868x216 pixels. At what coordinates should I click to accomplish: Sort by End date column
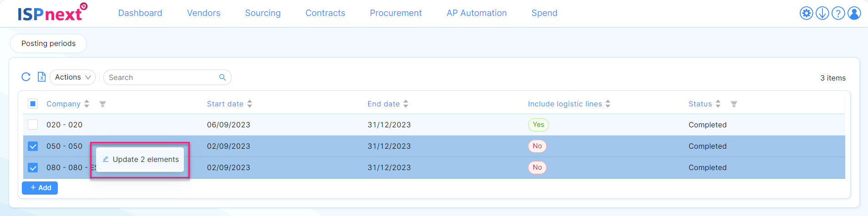pos(406,104)
